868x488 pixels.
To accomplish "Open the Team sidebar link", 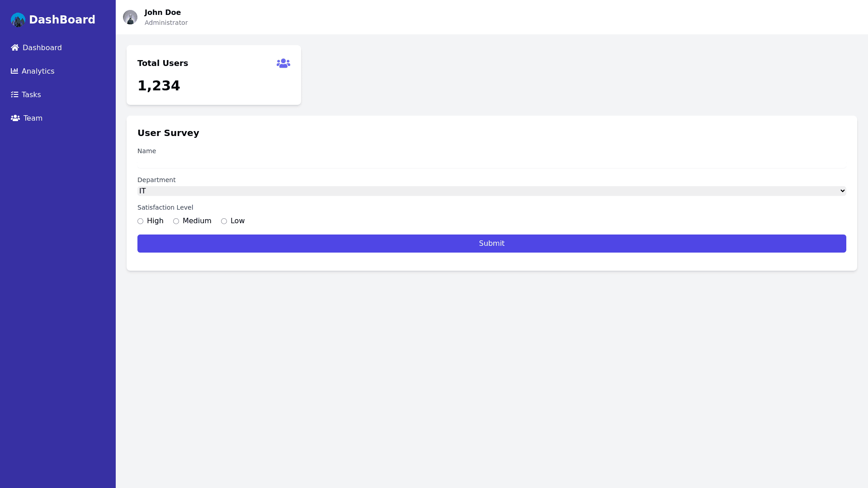I will tap(33, 118).
